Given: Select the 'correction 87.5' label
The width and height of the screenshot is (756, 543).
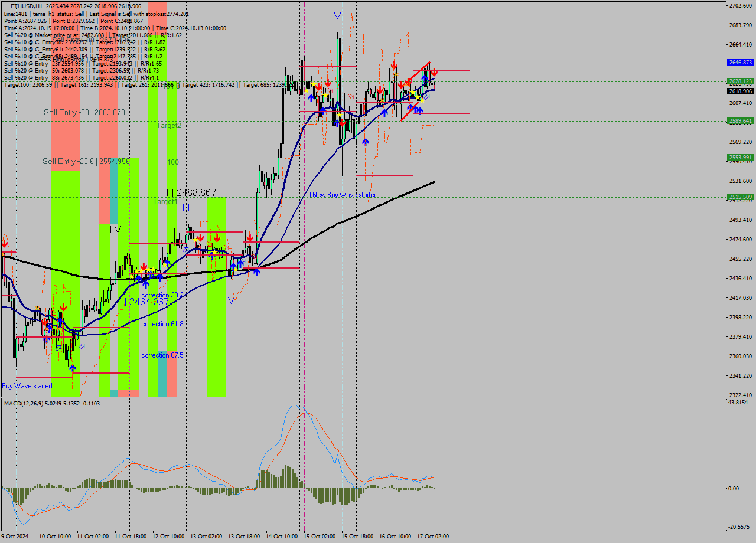Looking at the screenshot, I should pyautogui.click(x=162, y=355).
